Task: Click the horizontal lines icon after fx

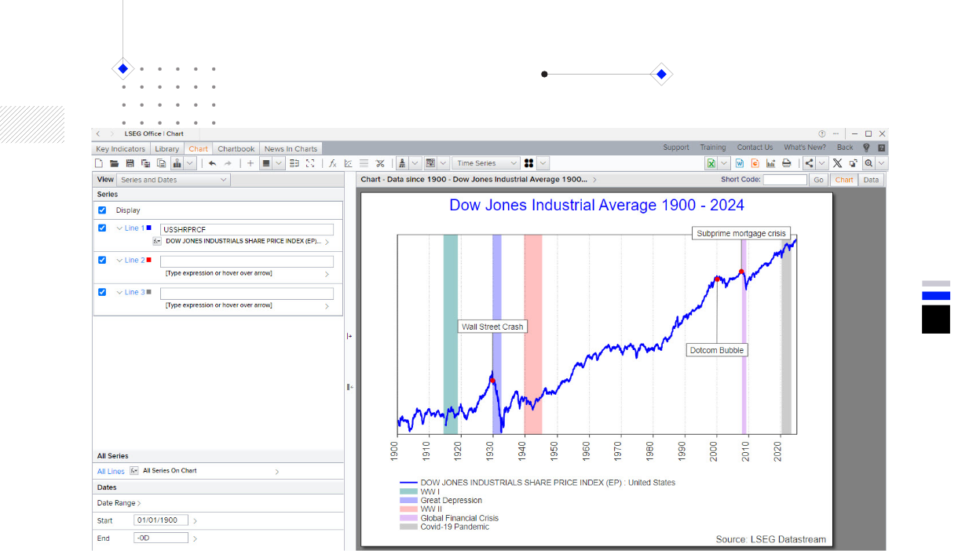Action: tap(364, 163)
